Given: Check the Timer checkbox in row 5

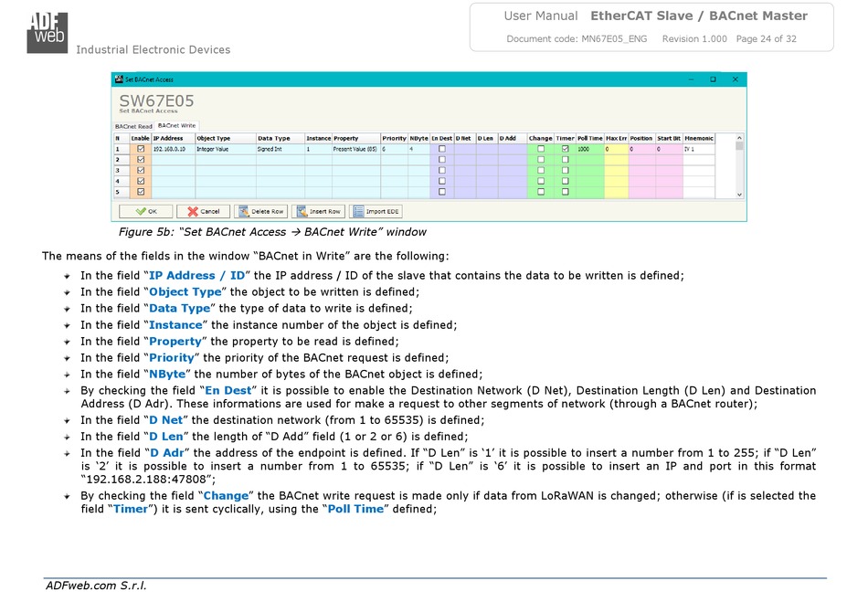Looking at the screenshot, I should pyautogui.click(x=566, y=192).
